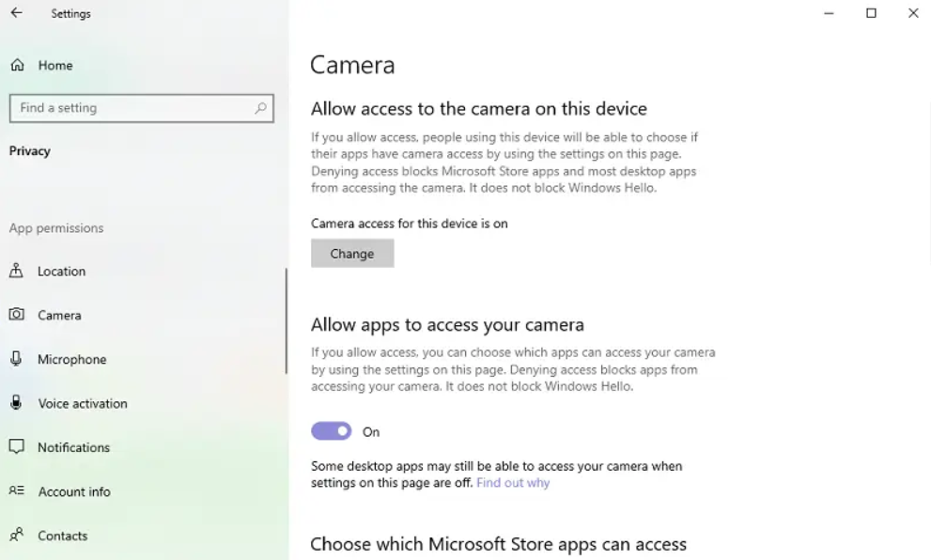The height and width of the screenshot is (560, 931).
Task: Click the back arrow icon
Action: coord(16,13)
